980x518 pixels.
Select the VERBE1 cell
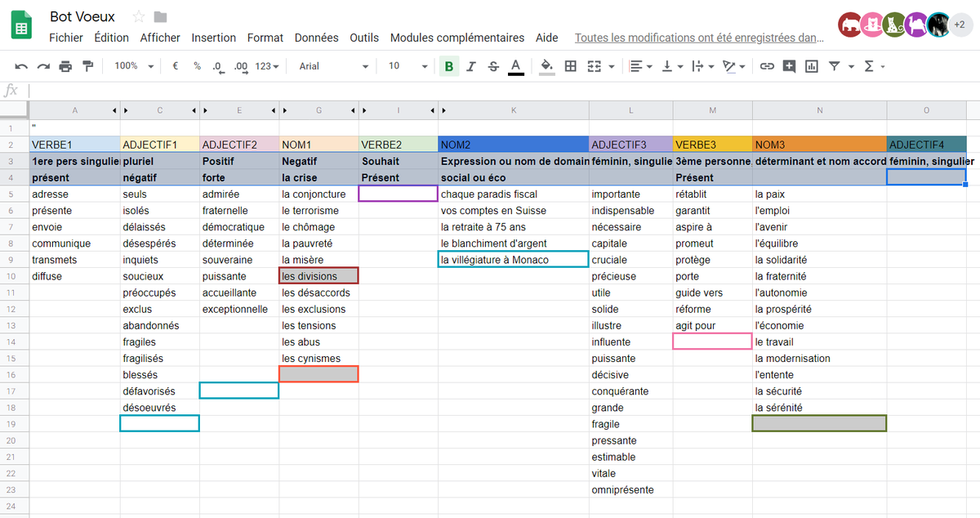pos(74,145)
